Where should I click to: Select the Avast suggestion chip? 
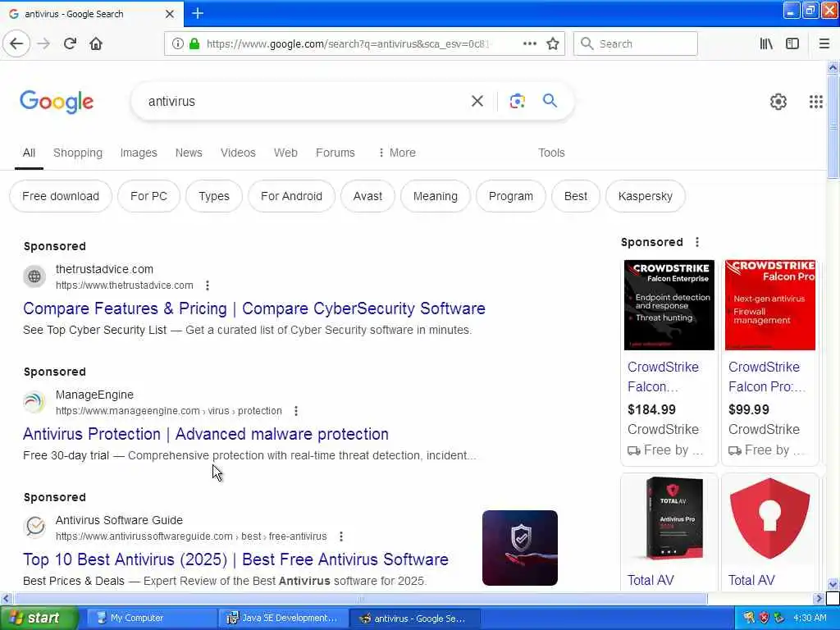click(367, 196)
